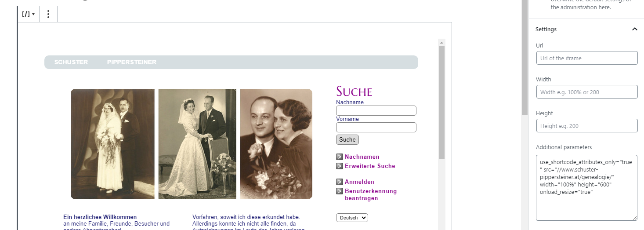Click the Width input field

(x=587, y=92)
